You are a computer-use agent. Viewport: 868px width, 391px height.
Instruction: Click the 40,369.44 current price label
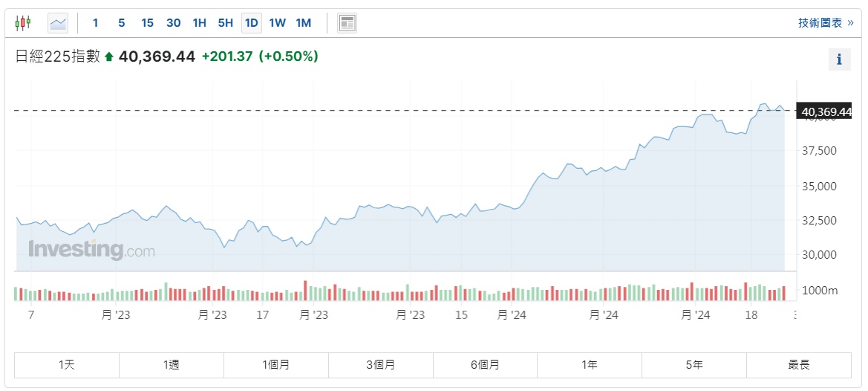(826, 112)
